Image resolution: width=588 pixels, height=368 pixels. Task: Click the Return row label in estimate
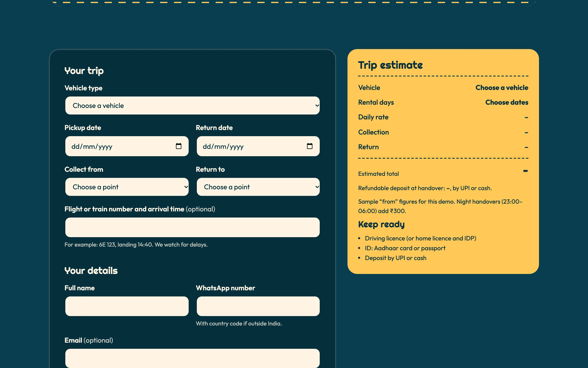coord(368,147)
